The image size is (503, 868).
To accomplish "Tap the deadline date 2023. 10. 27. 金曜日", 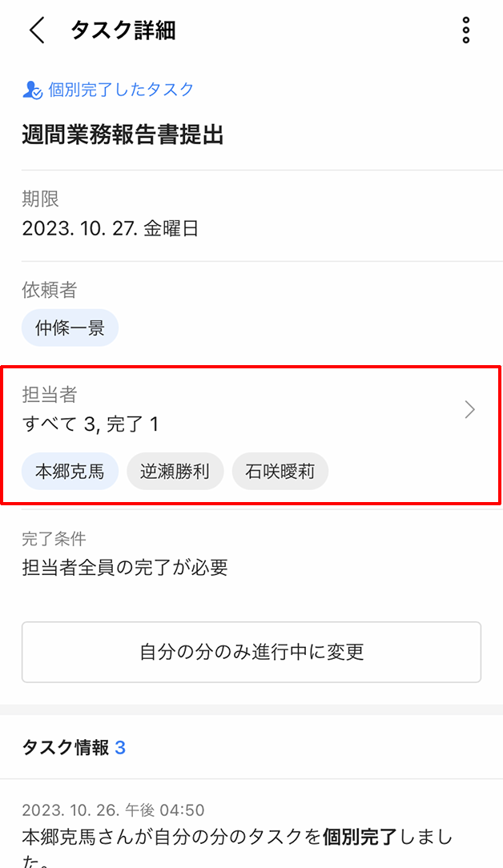I will (111, 228).
